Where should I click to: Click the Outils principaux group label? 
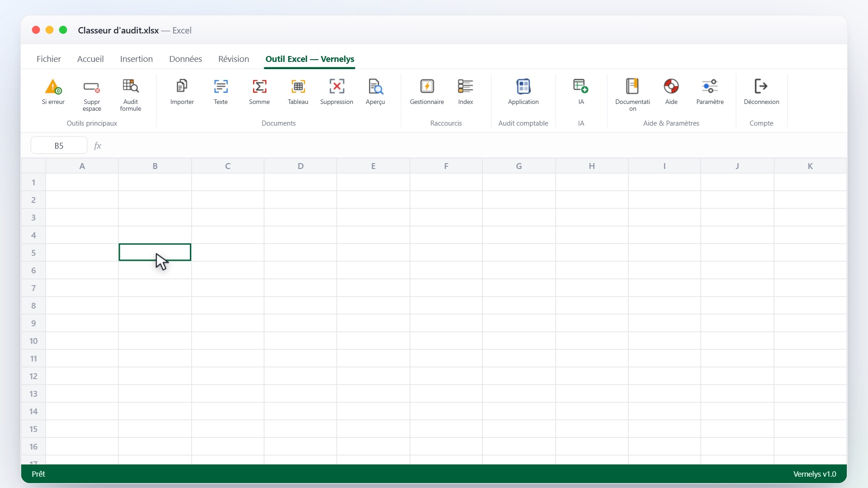[92, 123]
